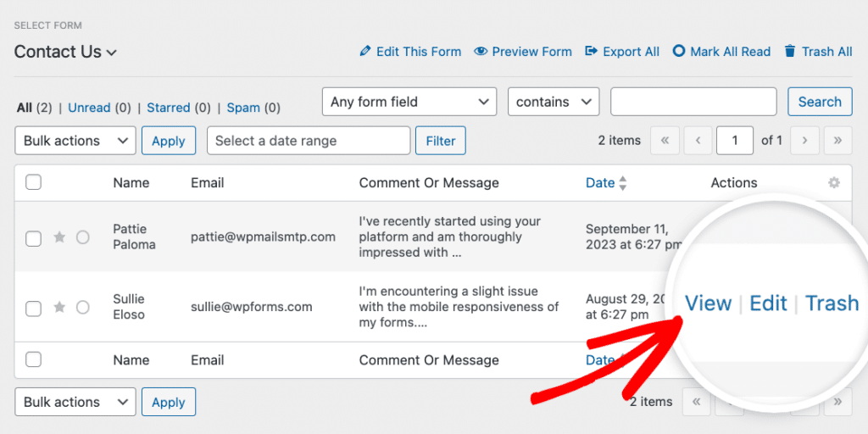Click the Search button

[820, 102]
